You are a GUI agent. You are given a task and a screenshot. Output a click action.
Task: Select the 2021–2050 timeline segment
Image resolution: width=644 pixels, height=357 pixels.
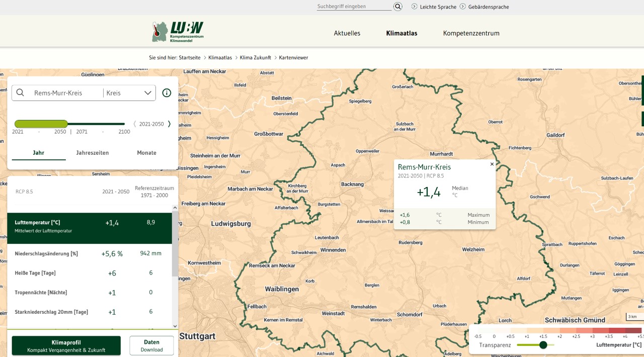(x=41, y=124)
